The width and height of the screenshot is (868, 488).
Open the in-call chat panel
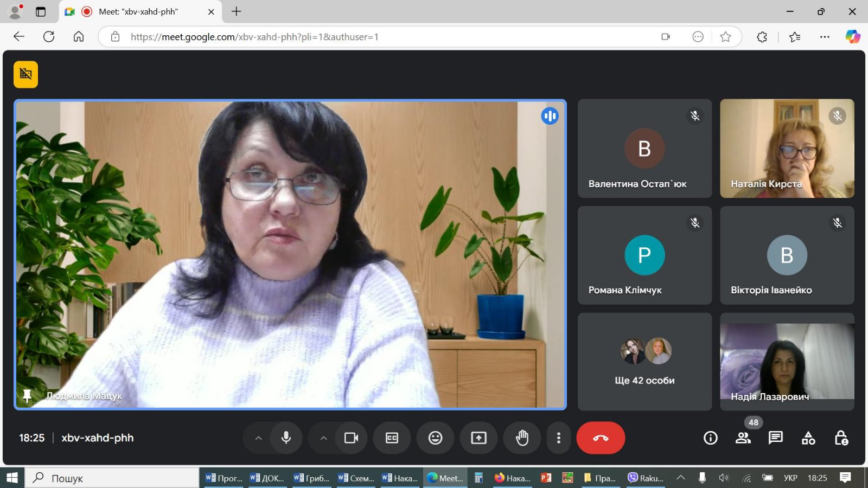pos(776,438)
